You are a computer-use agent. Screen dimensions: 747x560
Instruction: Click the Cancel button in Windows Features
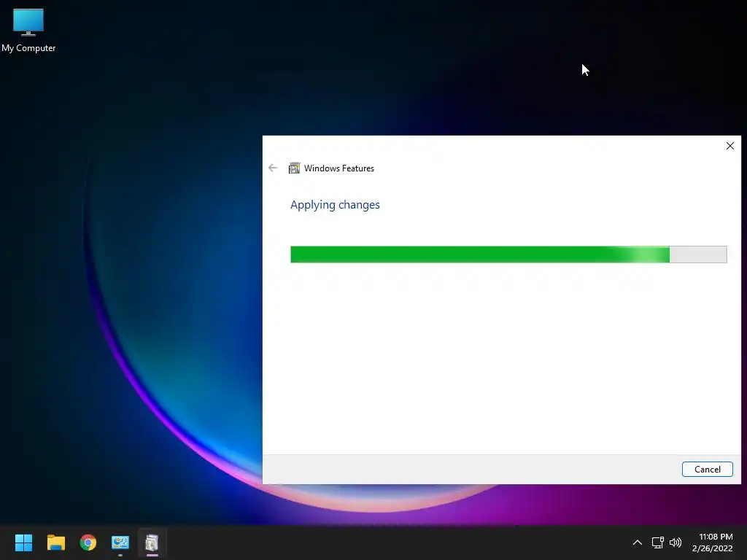707,469
